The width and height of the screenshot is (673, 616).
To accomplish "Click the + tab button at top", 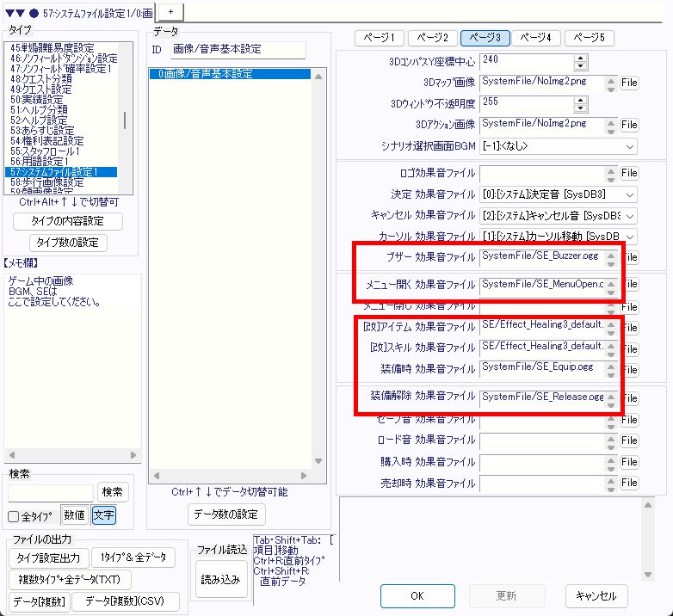I will coord(170,9).
